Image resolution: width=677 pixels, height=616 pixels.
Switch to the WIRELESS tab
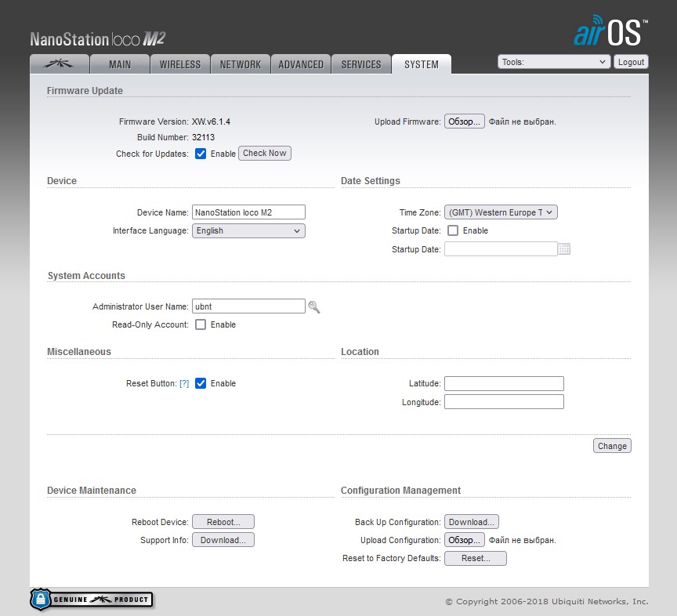click(180, 64)
